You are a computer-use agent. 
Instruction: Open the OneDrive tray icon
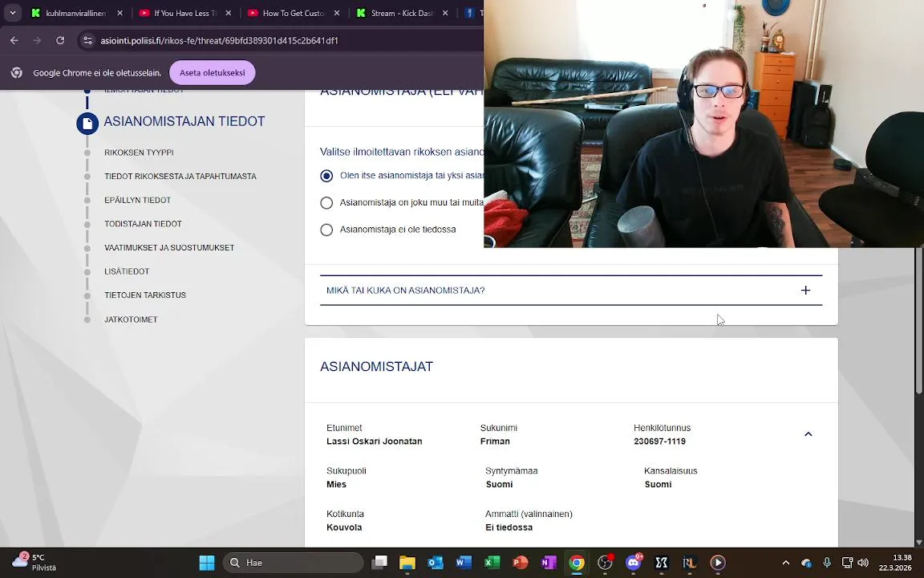pyautogui.click(x=806, y=563)
